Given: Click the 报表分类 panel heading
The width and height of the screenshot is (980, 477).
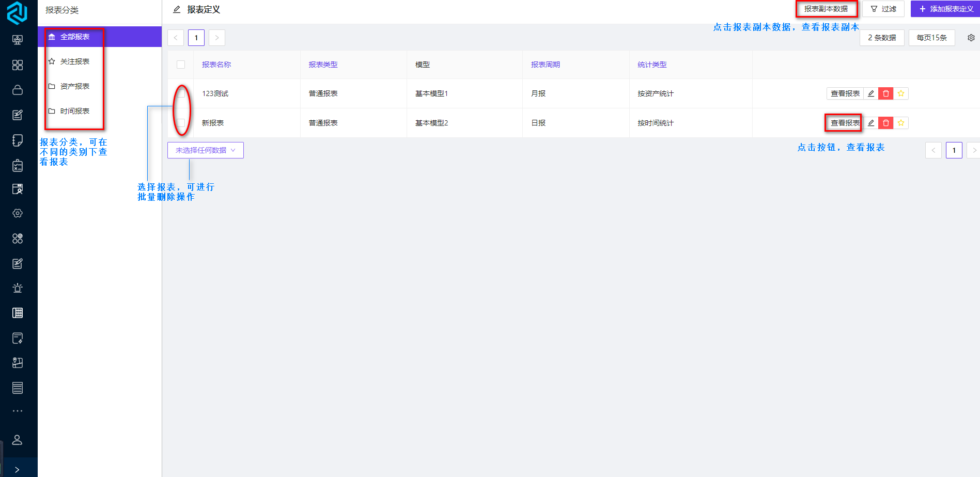Looking at the screenshot, I should coord(62,10).
